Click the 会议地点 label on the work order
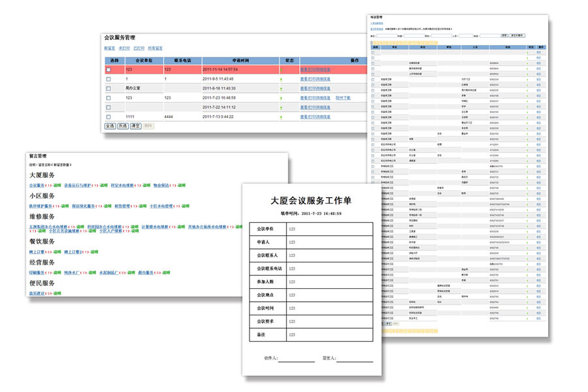This screenshot has width=588, height=392. (x=265, y=295)
